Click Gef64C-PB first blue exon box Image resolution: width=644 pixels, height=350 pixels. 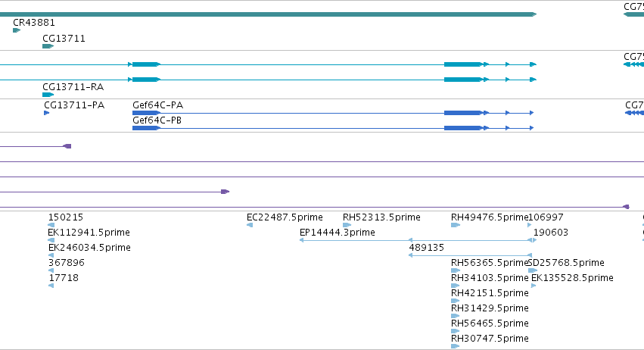(146, 128)
